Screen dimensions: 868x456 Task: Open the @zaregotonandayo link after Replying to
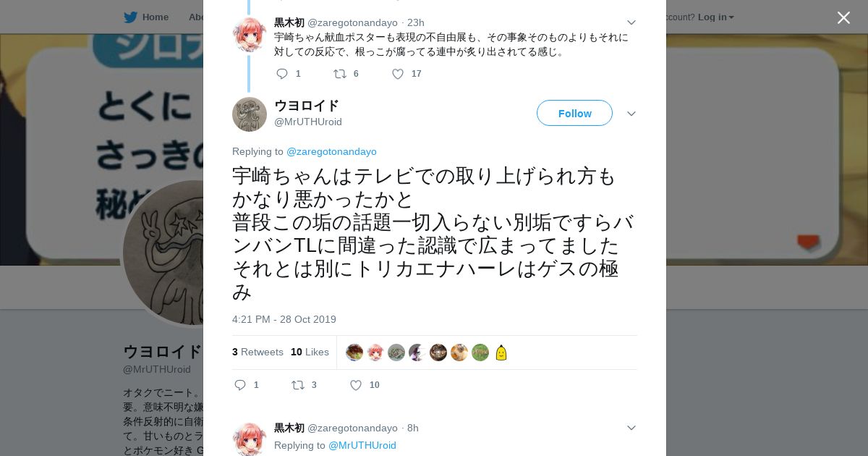(331, 151)
